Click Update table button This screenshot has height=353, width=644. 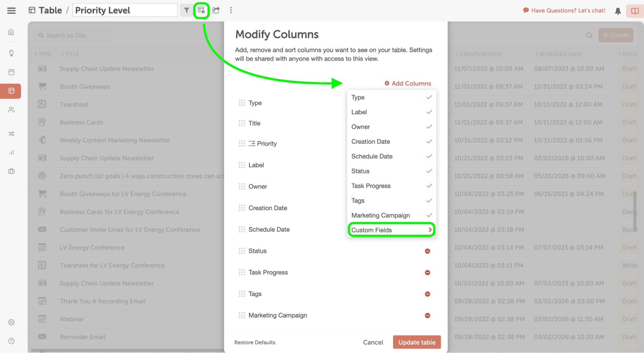(x=417, y=342)
